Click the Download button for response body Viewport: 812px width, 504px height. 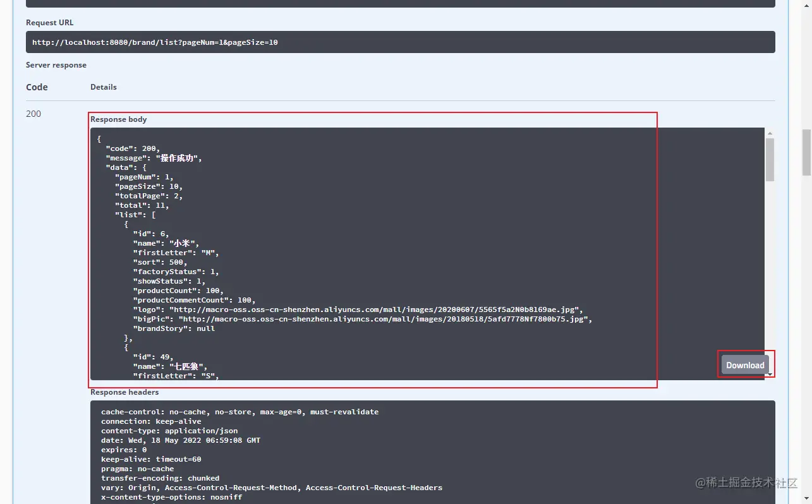pos(745,364)
